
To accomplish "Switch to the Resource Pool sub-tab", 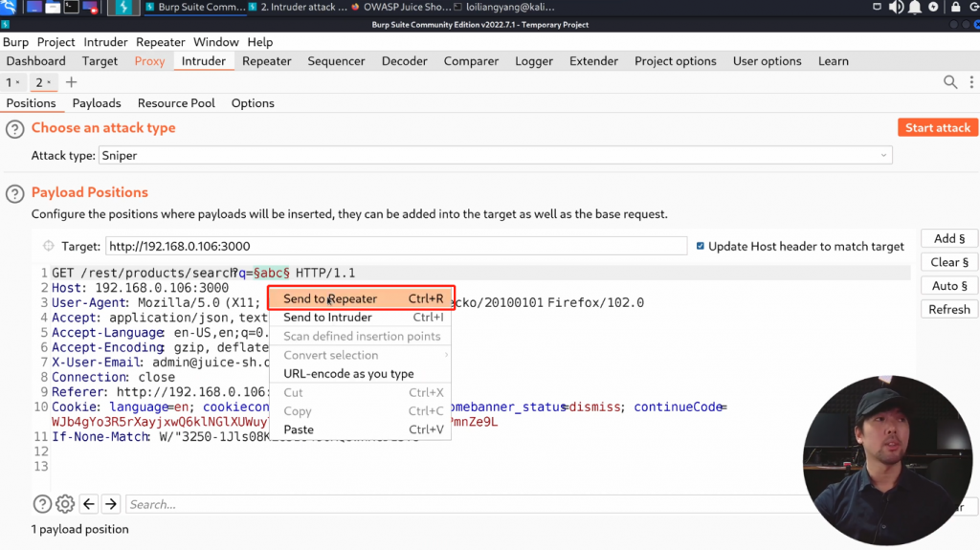I will click(176, 103).
